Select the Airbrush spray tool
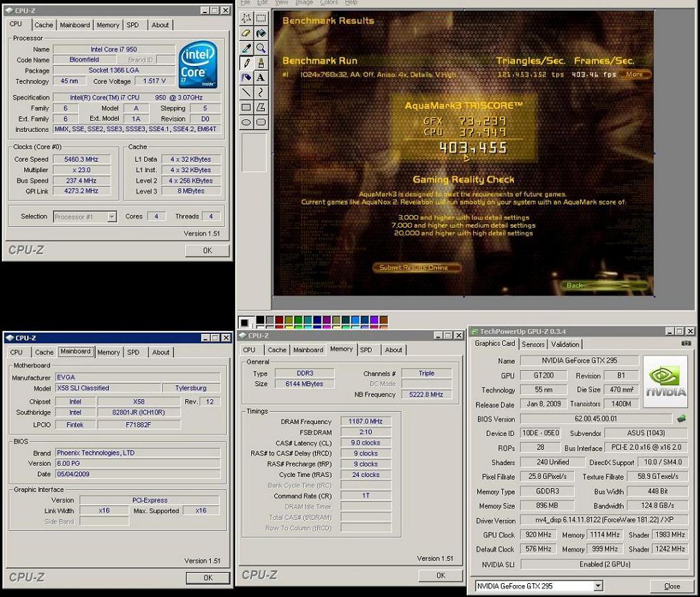The width and height of the screenshot is (700, 597). [x=246, y=77]
